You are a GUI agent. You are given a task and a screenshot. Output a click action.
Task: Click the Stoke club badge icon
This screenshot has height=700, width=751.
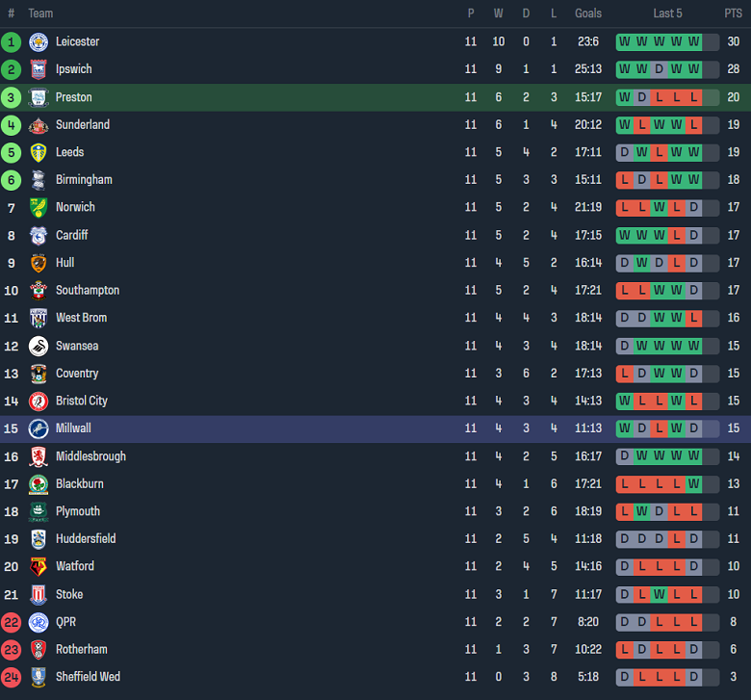pyautogui.click(x=39, y=594)
